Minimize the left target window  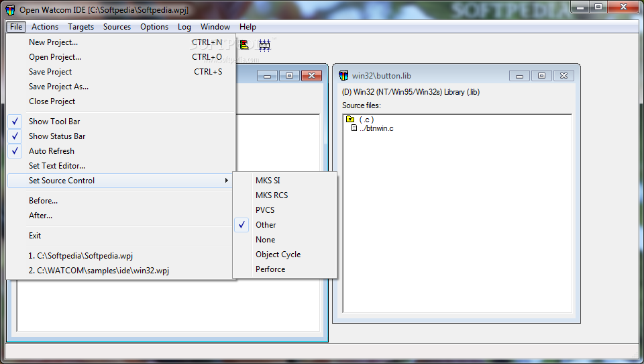(x=268, y=76)
